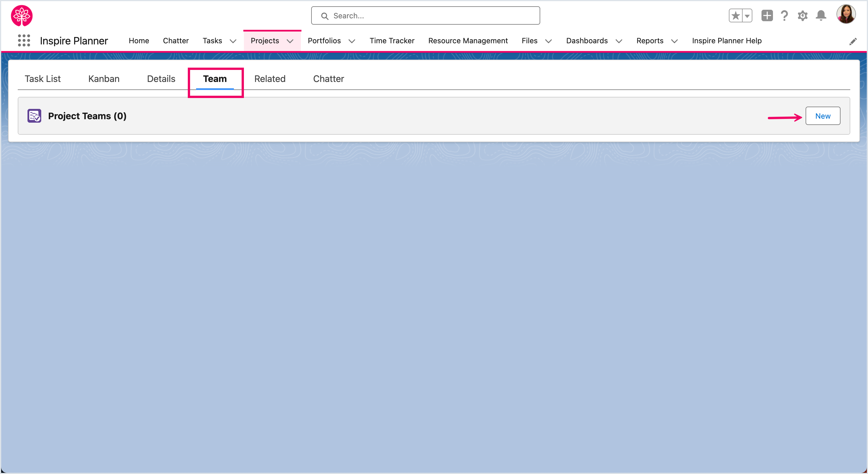The image size is (868, 474).
Task: Focus the Search input field
Action: [x=425, y=15]
